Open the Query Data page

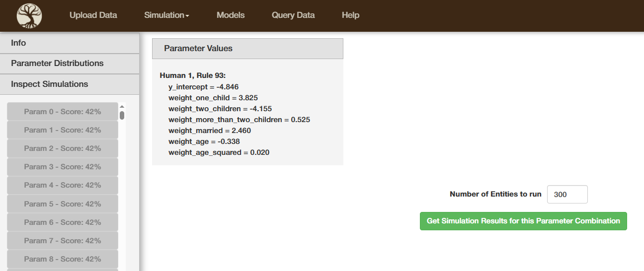[293, 15]
